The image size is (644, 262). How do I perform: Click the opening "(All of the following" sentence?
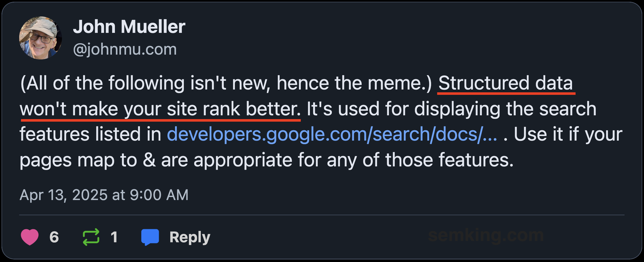pos(102,83)
